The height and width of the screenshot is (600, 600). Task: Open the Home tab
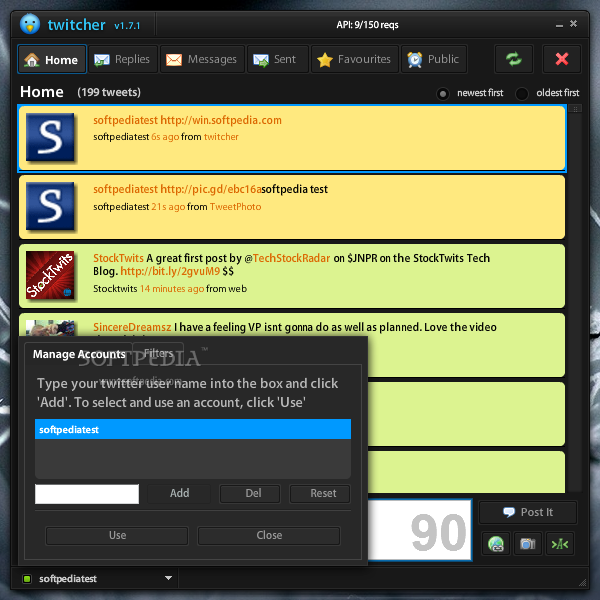[52, 59]
